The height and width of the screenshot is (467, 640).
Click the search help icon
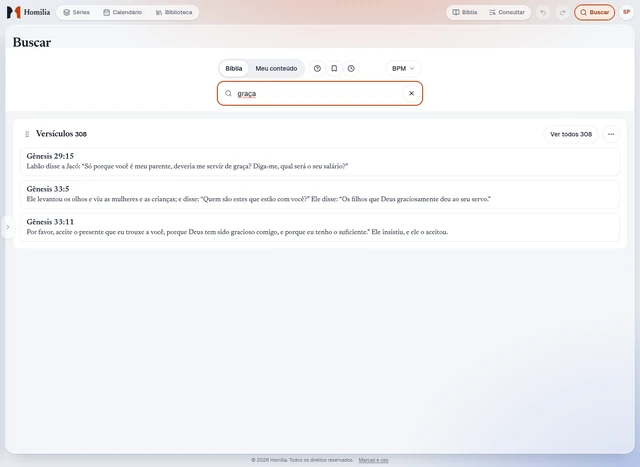pyautogui.click(x=317, y=69)
